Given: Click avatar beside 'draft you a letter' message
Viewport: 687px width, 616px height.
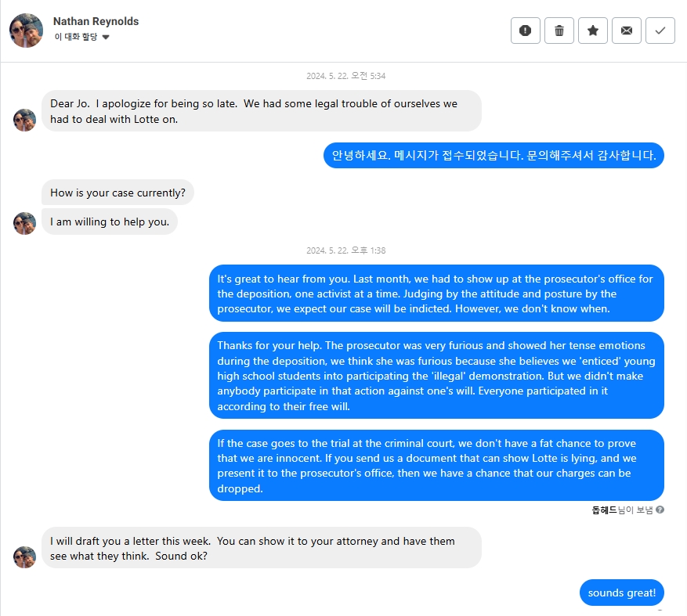Looking at the screenshot, I should pyautogui.click(x=24, y=557).
